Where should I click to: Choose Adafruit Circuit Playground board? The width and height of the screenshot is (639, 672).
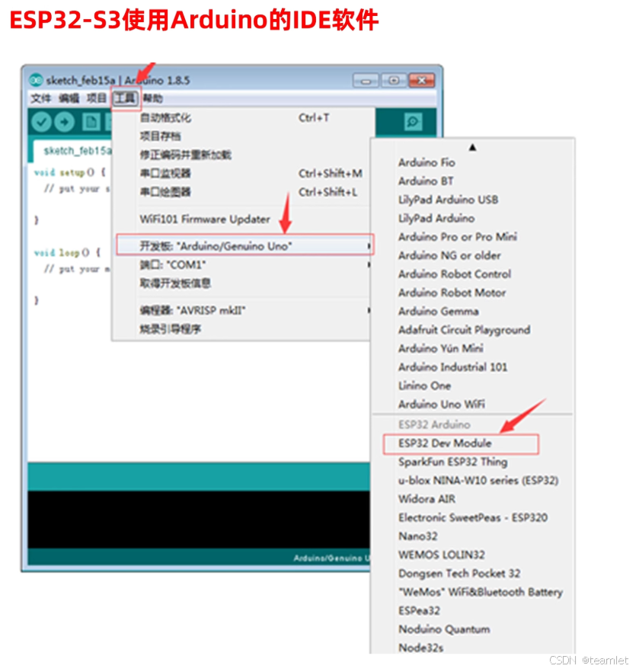(465, 330)
